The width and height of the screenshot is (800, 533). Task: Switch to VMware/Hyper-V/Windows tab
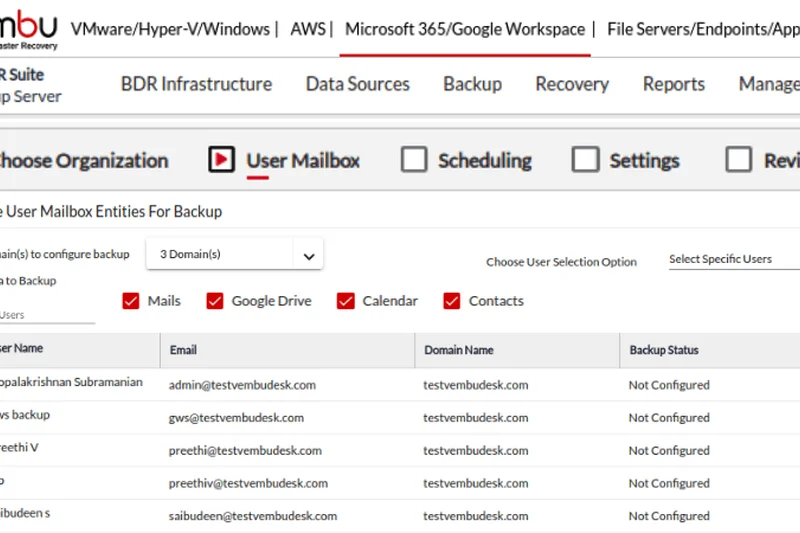(x=170, y=29)
